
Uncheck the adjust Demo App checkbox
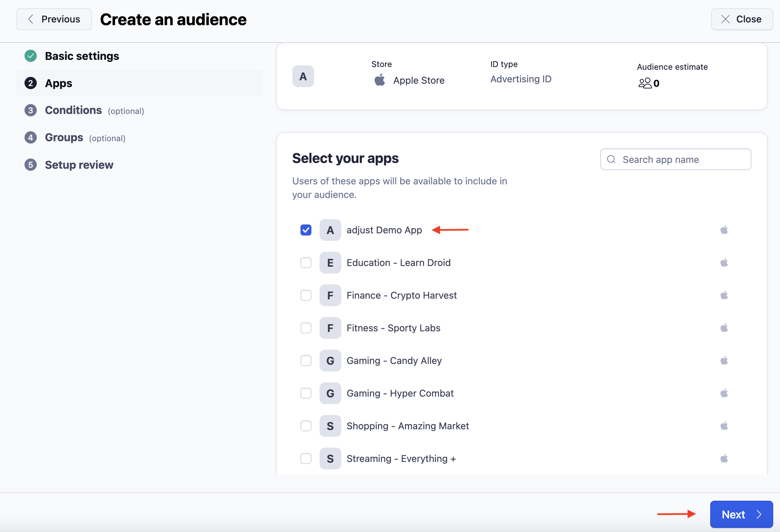(306, 230)
